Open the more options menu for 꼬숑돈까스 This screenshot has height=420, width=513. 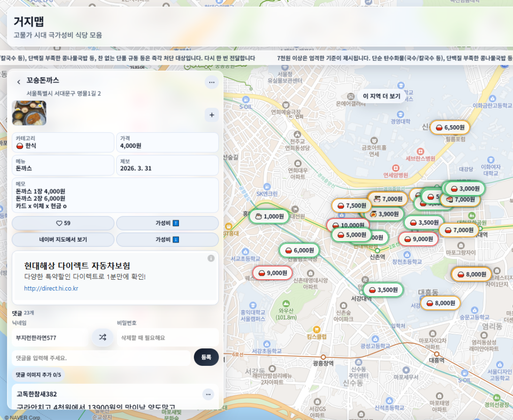(x=211, y=82)
